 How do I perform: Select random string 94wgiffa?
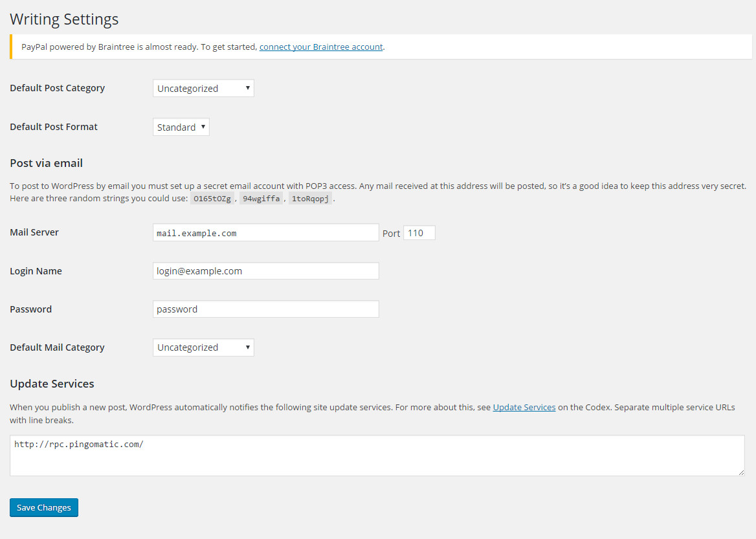coord(261,199)
